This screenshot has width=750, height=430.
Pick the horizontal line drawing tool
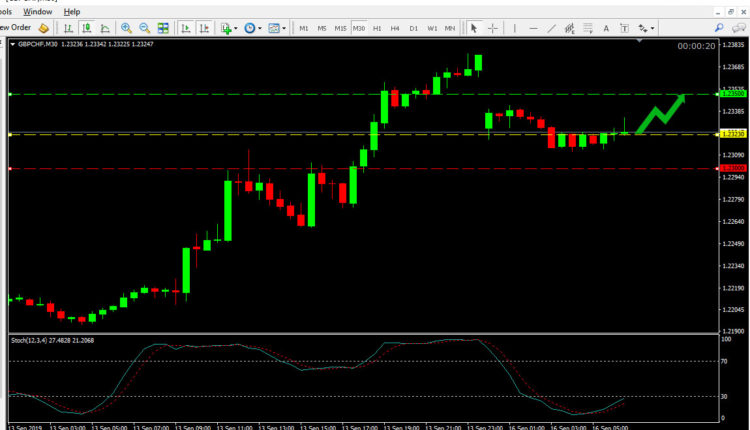(x=533, y=28)
